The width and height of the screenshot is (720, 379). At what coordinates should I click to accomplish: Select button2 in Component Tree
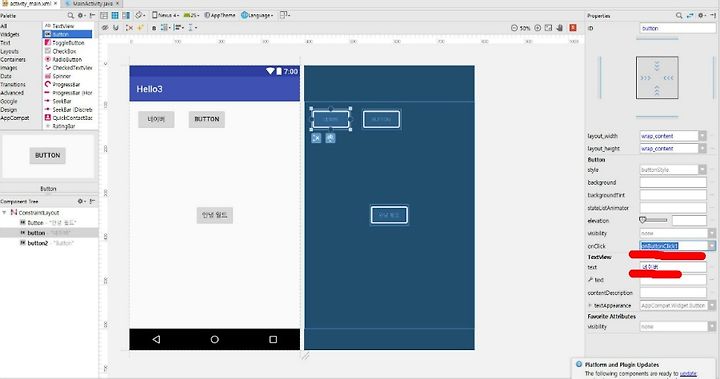point(49,243)
